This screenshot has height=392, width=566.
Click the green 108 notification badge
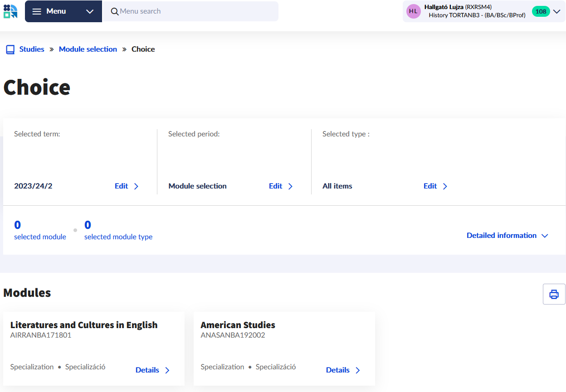click(541, 11)
